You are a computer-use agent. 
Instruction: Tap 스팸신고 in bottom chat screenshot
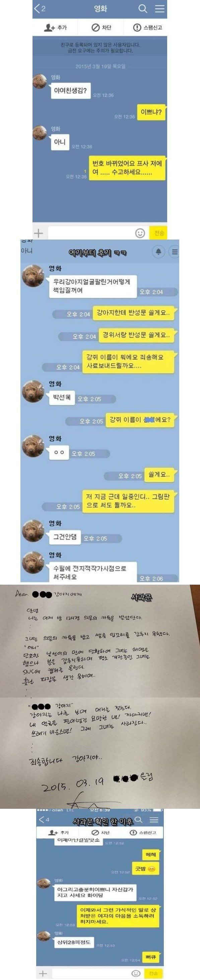[143, 832]
